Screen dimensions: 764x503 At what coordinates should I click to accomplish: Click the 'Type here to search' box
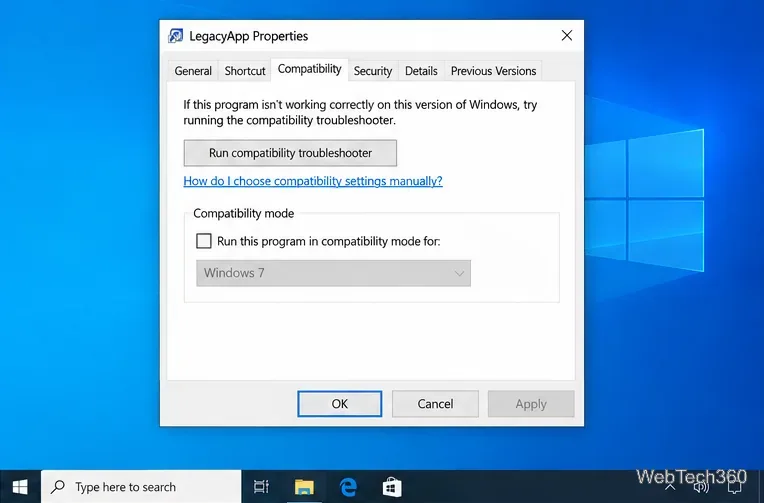click(x=141, y=486)
